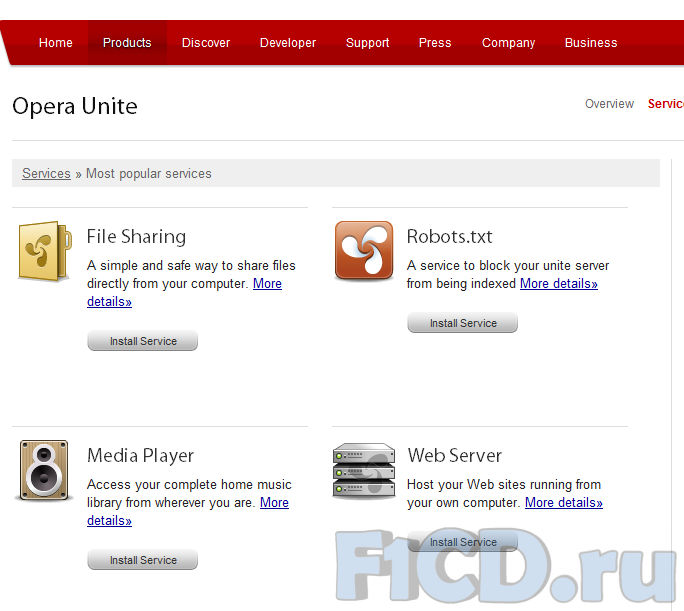Click the File Sharing folder icon
Viewport: 684px width, 611px height.
(x=44, y=251)
